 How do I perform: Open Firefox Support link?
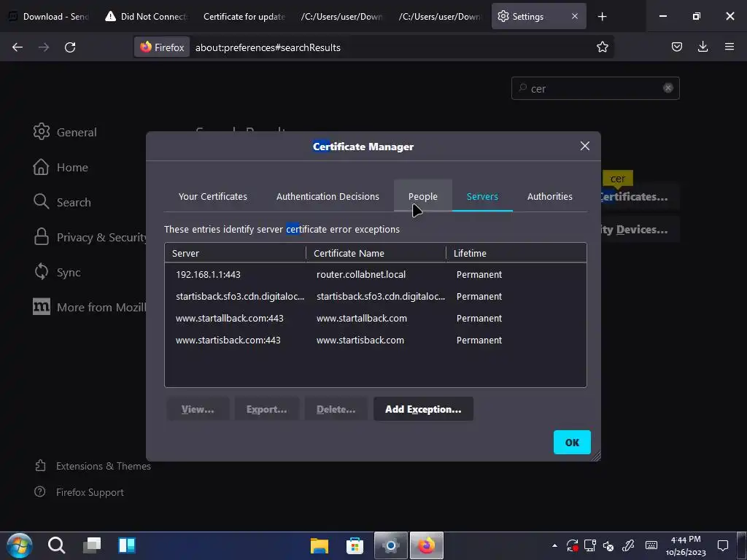79,492
